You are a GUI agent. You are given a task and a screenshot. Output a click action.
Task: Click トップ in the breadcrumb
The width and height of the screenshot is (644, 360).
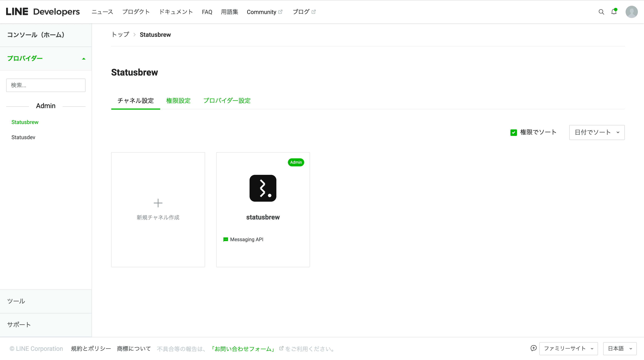120,35
